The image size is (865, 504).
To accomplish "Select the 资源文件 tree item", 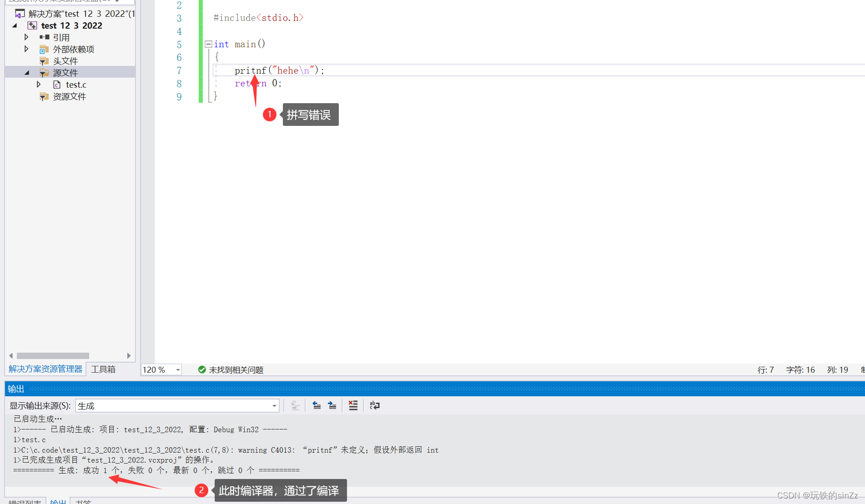I will coord(70,96).
